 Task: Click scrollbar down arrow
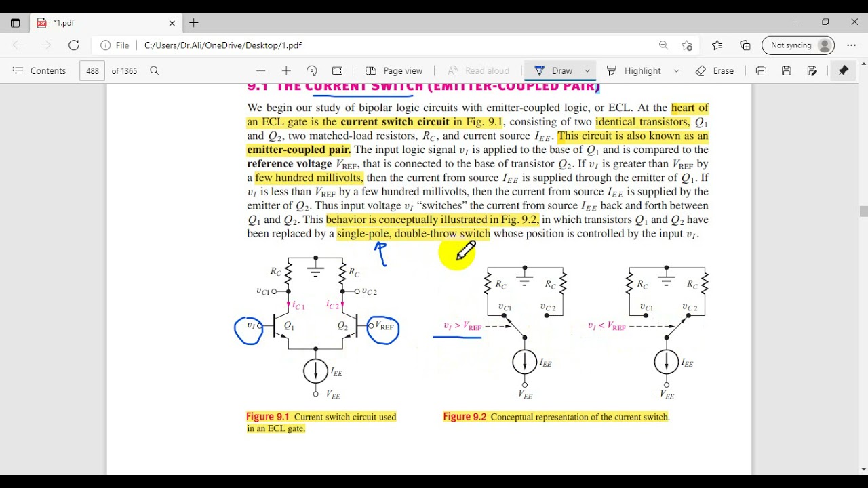(x=863, y=470)
